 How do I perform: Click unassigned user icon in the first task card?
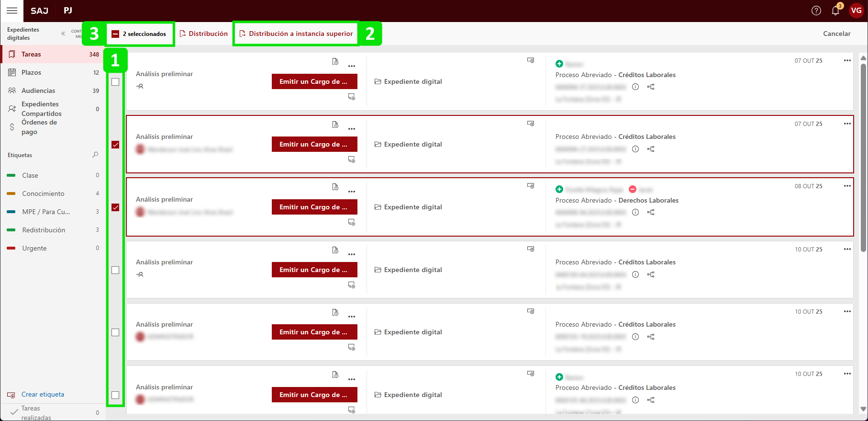140,86
